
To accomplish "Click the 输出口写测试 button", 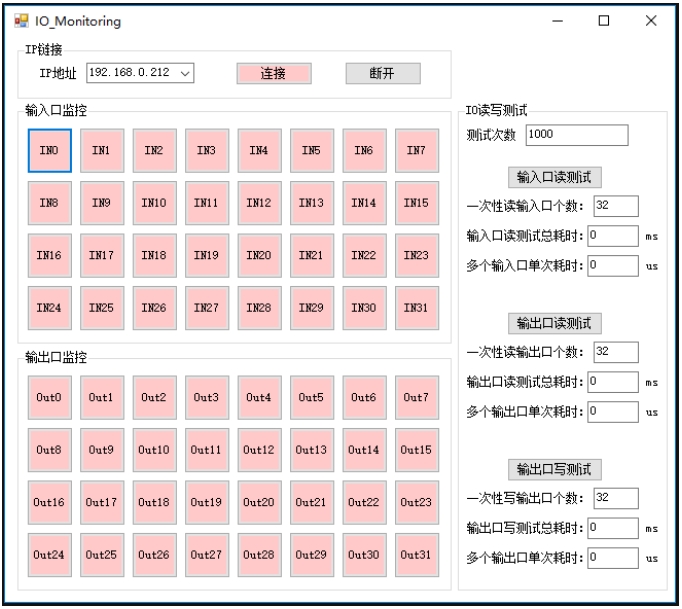I will point(555,469).
